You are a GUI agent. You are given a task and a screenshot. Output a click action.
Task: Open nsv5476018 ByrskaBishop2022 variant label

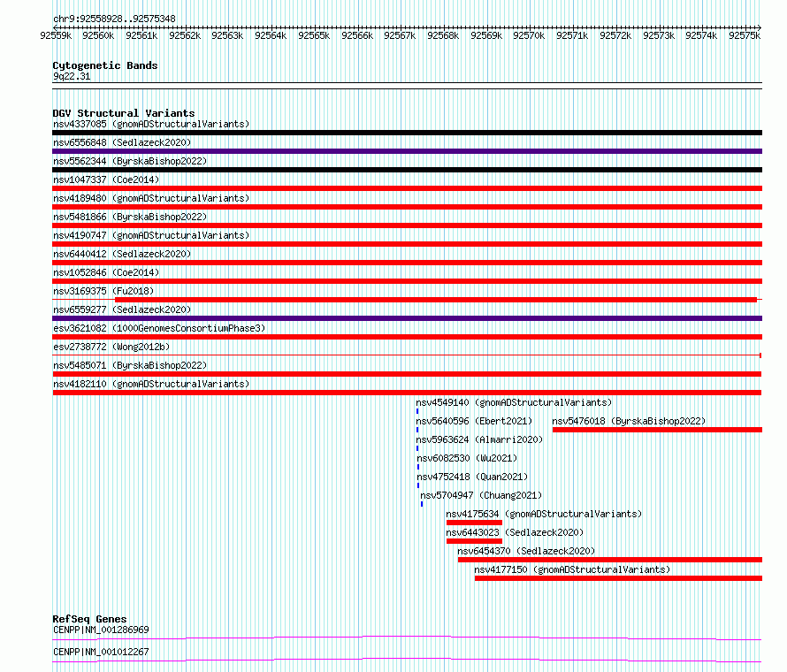point(629,421)
